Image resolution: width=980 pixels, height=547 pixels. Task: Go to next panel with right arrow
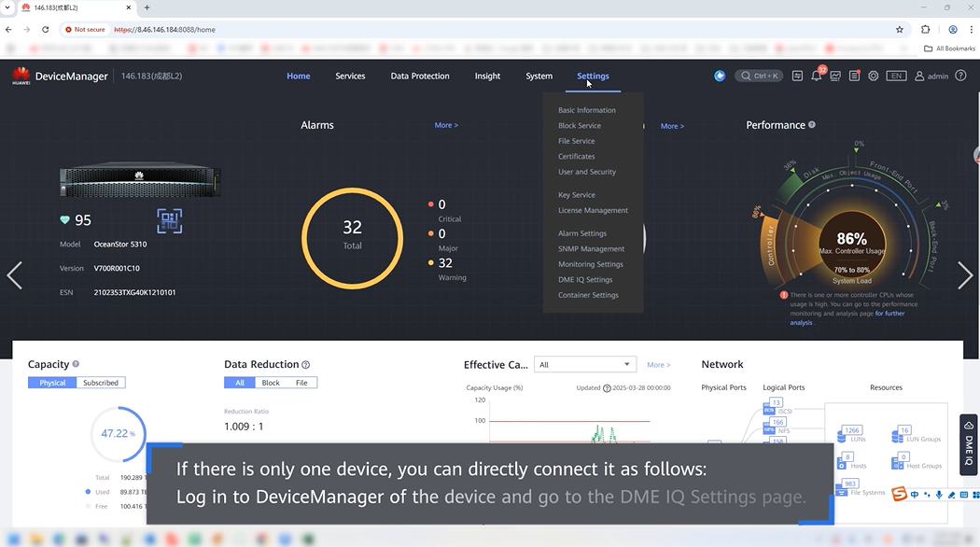tap(965, 275)
